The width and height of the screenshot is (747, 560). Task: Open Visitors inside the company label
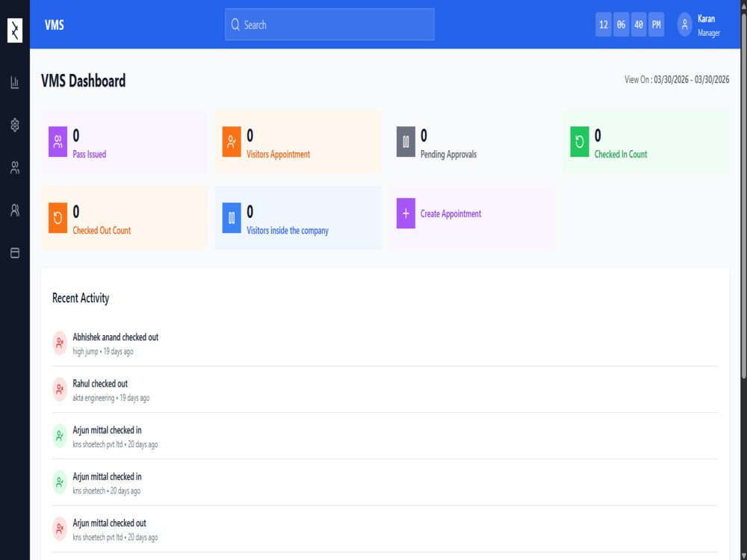(x=288, y=231)
